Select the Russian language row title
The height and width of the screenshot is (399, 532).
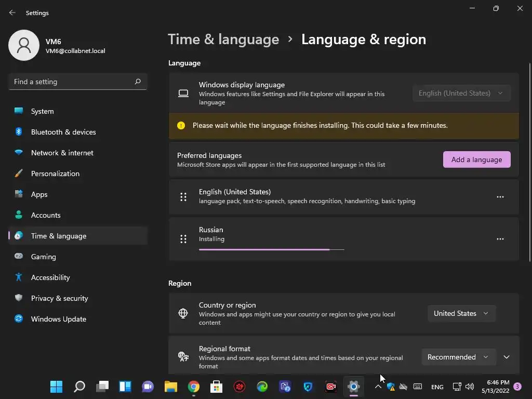click(x=211, y=230)
